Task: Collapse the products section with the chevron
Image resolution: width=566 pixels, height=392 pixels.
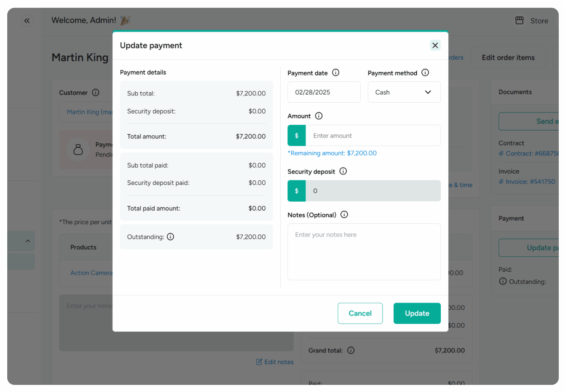Action: click(x=28, y=241)
